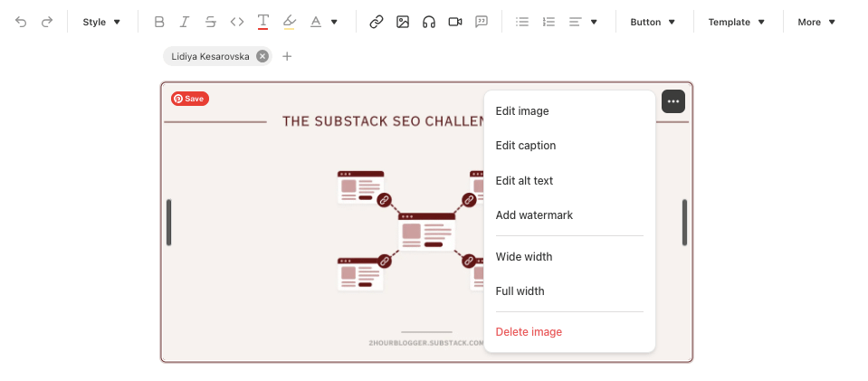Open the More dropdown
868x381 pixels.
coord(816,22)
